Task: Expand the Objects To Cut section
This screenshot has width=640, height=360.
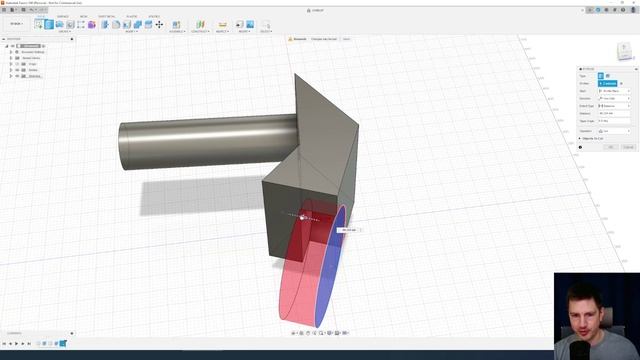Action: pyautogui.click(x=580, y=139)
